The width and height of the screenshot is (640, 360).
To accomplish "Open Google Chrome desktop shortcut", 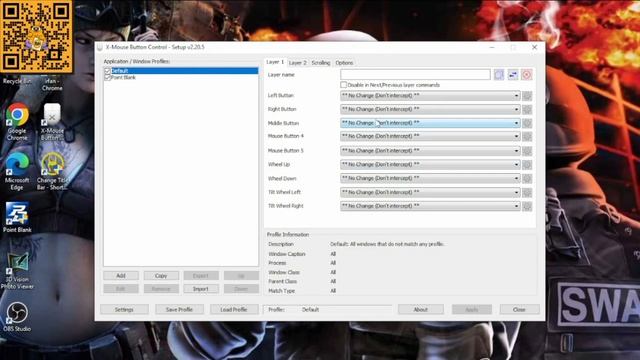I will [17, 121].
